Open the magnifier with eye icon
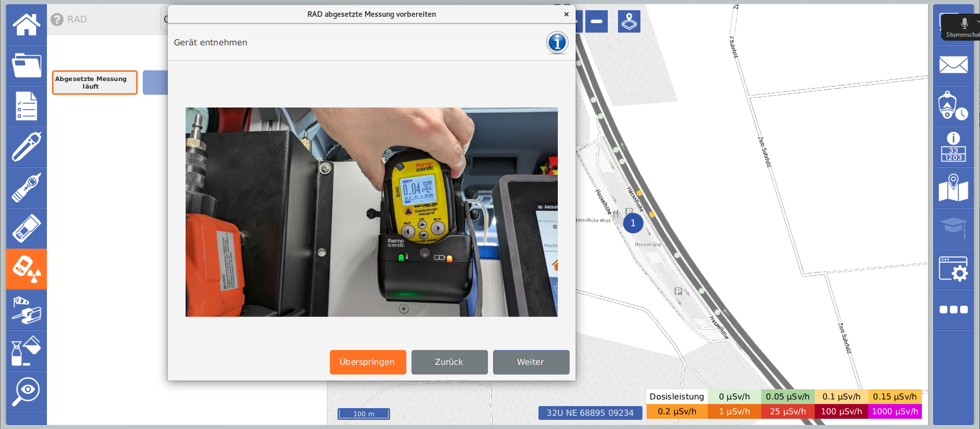980x429 pixels. [27, 391]
